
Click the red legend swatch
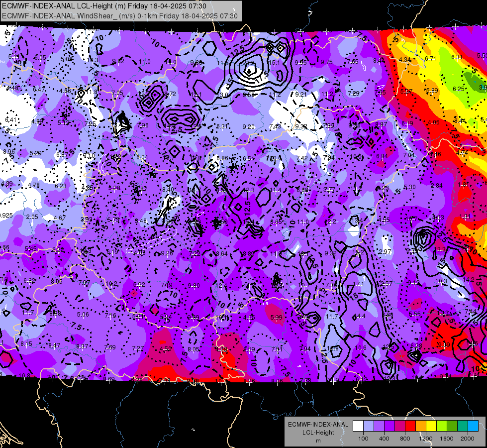(x=410, y=426)
